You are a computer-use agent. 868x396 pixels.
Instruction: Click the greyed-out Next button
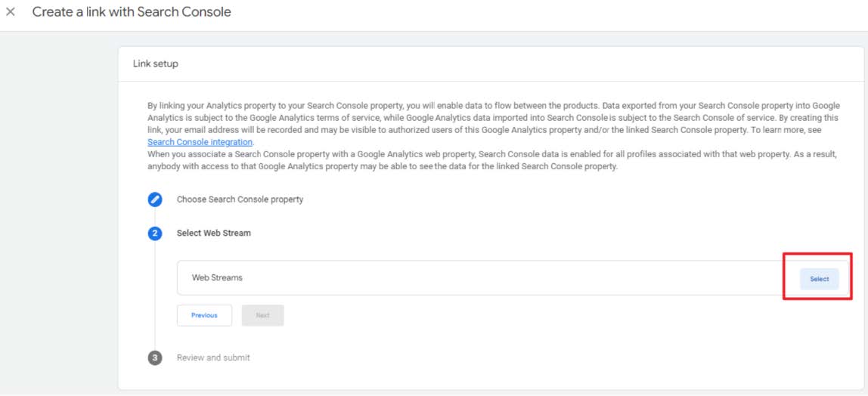(x=263, y=315)
